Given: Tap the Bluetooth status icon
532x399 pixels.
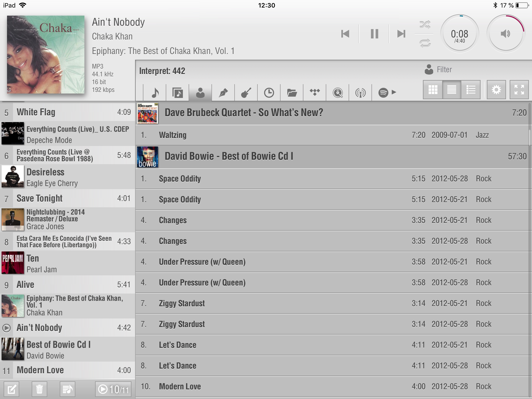Looking at the screenshot, I should tap(495, 5).
